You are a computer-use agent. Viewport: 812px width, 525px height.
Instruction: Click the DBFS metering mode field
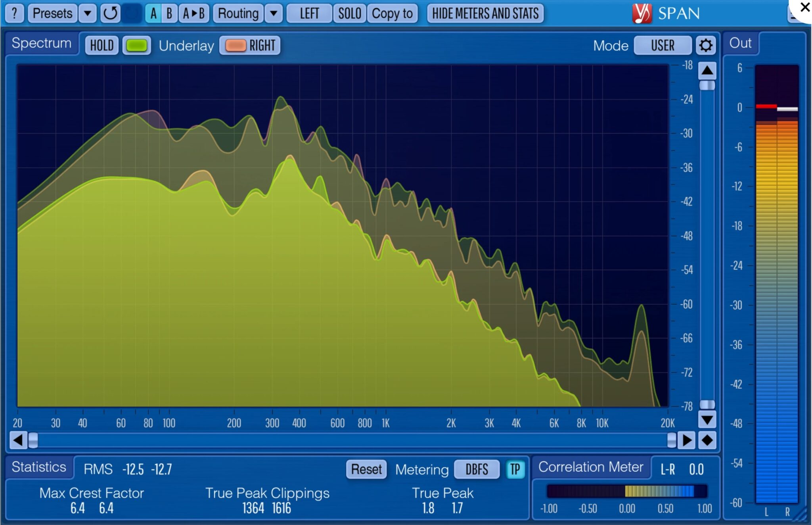pyautogui.click(x=477, y=469)
